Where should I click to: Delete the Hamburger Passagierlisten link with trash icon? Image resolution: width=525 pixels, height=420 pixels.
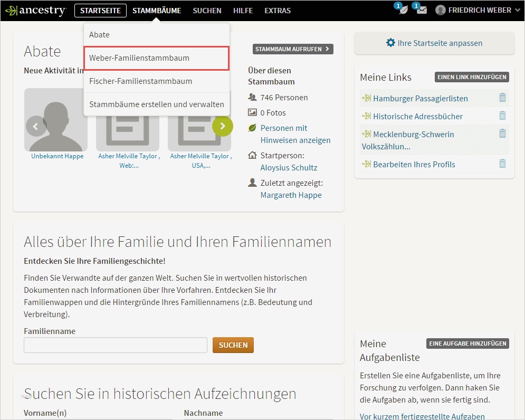(x=502, y=98)
